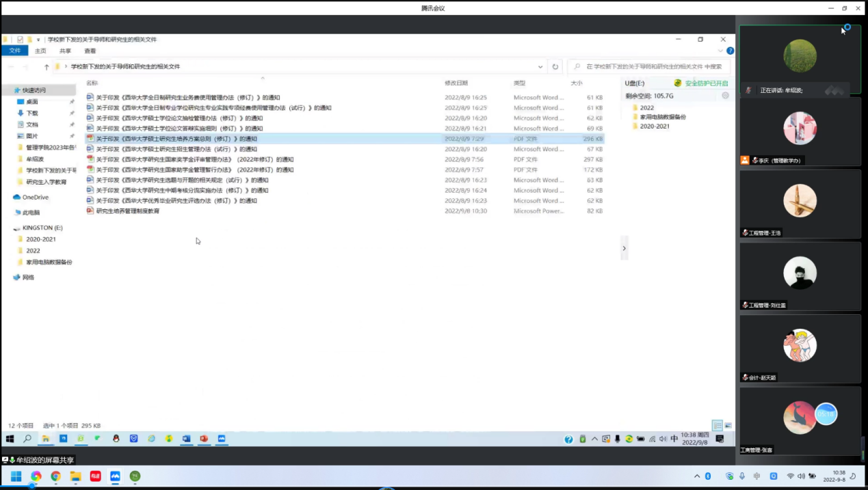Click the blue help question mark icon
This screenshot has height=490, width=868.
click(x=730, y=51)
